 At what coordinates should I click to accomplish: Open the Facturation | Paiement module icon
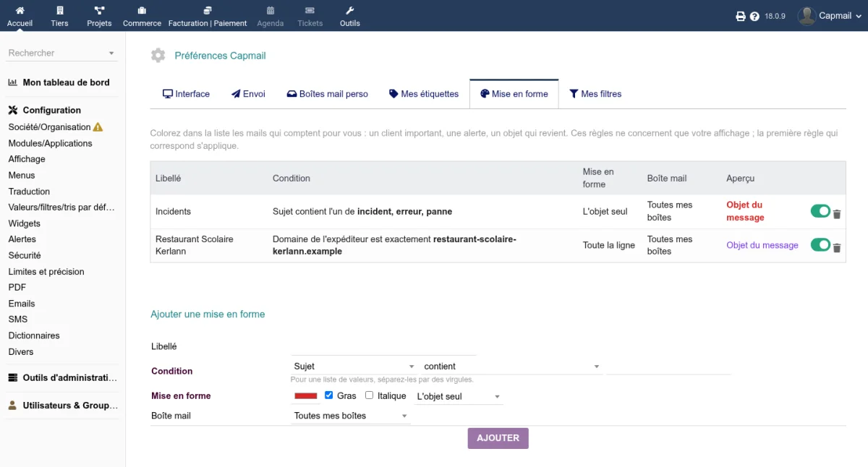click(x=208, y=11)
